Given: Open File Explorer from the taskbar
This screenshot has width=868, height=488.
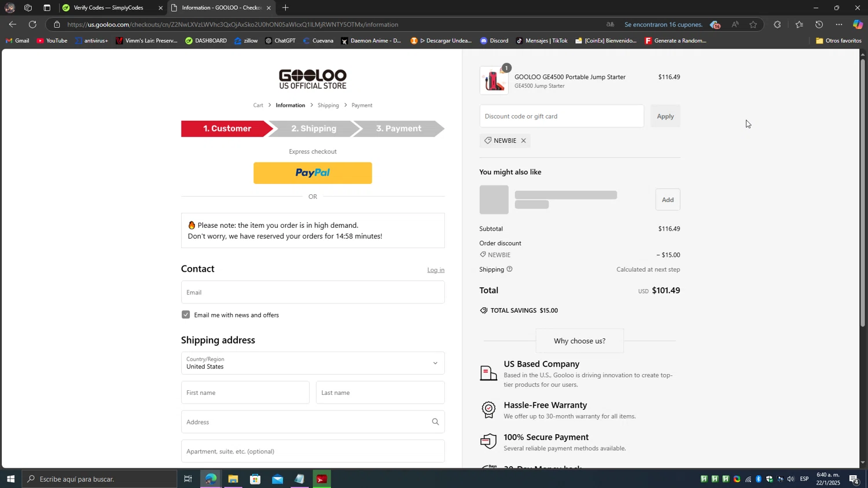Looking at the screenshot, I should click(233, 479).
